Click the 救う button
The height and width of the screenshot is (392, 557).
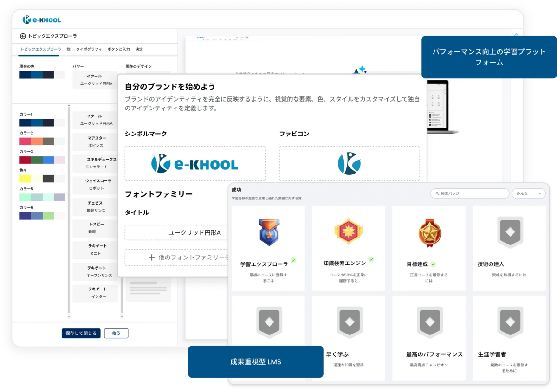click(116, 333)
